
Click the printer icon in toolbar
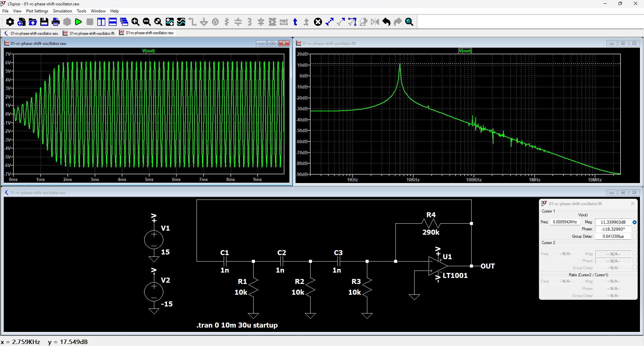point(56,22)
